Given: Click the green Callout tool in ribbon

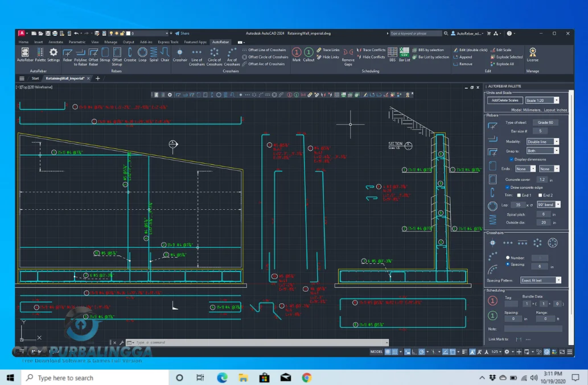Looking at the screenshot, I should 309,55.
